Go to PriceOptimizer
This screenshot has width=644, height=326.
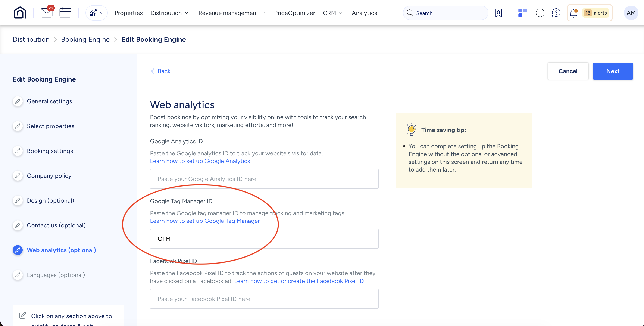(x=294, y=13)
